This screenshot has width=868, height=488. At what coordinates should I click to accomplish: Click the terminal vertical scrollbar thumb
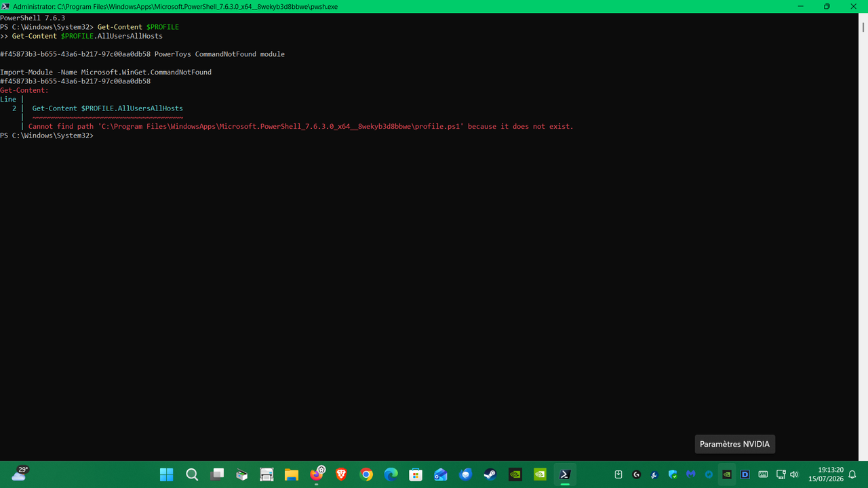tap(863, 26)
